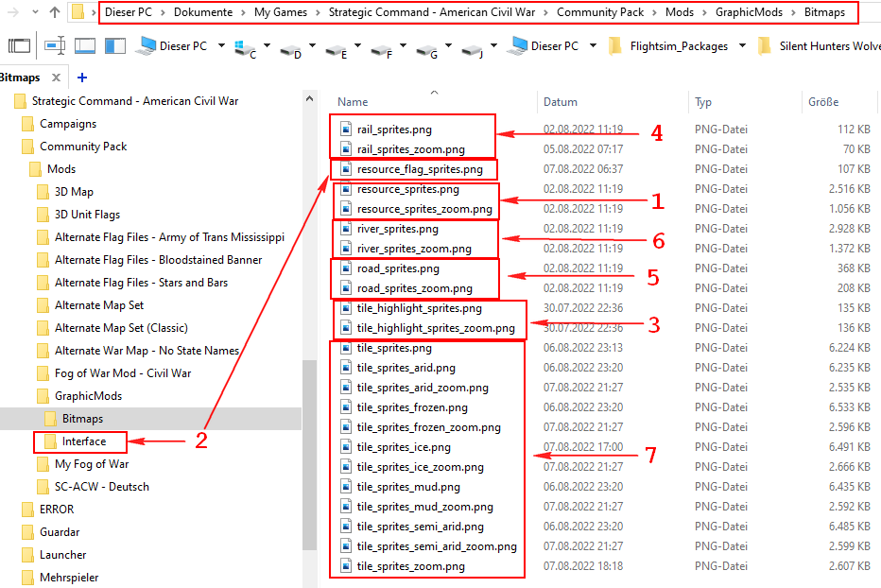This screenshot has height=588, width=881.
Task: Click tile_sprites_zoom.png file icon
Action: point(346,566)
